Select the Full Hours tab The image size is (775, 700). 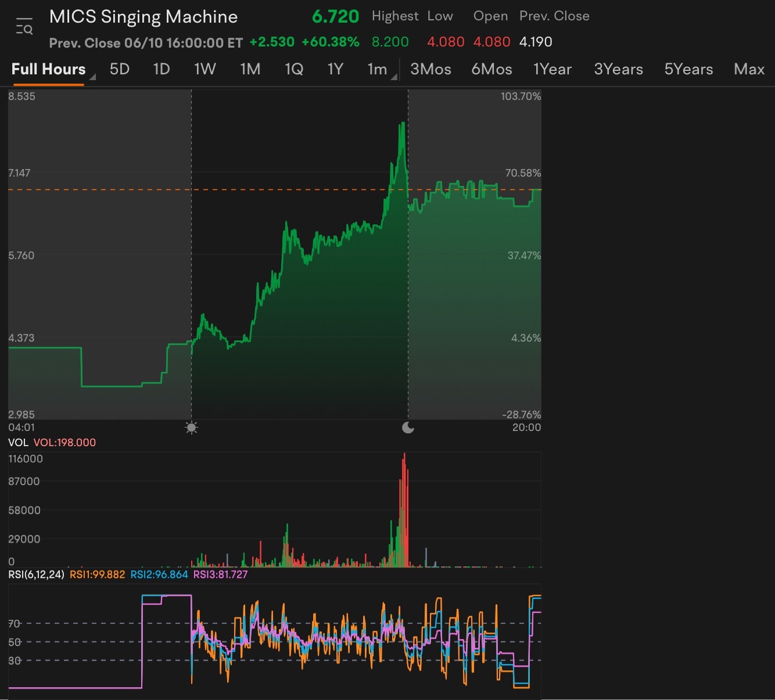pyautogui.click(x=48, y=69)
